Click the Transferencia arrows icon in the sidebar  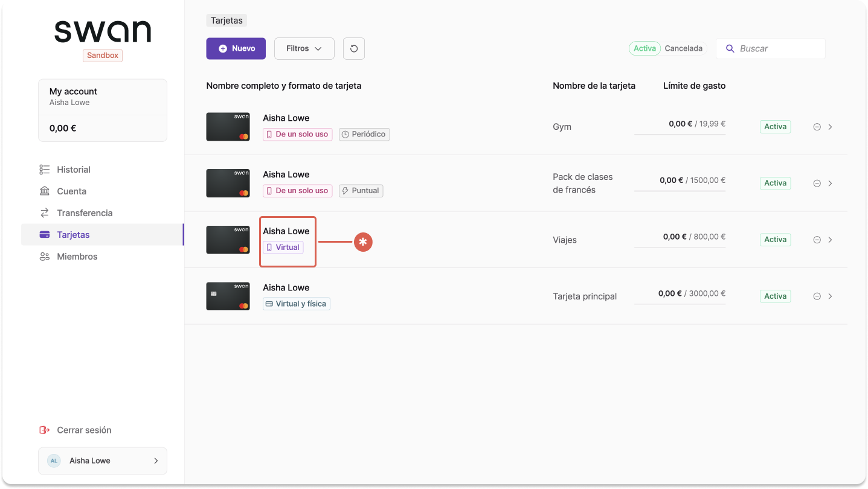click(x=44, y=213)
